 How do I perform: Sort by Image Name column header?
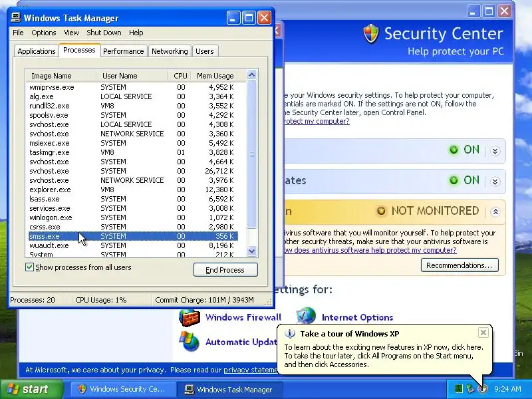point(61,76)
